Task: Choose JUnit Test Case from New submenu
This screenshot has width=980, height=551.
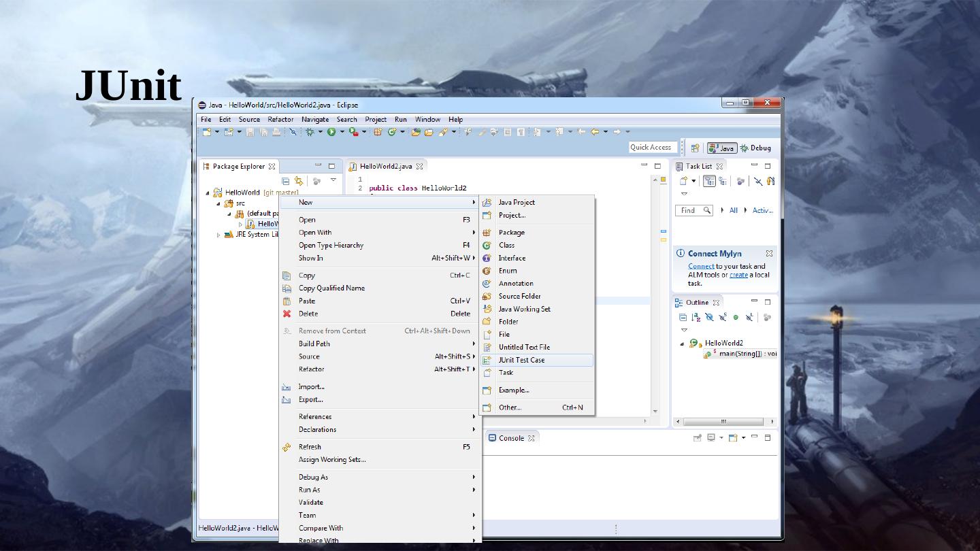Action: 521,360
